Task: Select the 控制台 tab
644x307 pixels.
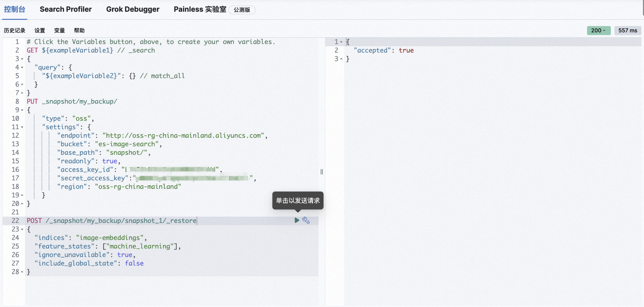Action: click(x=14, y=9)
